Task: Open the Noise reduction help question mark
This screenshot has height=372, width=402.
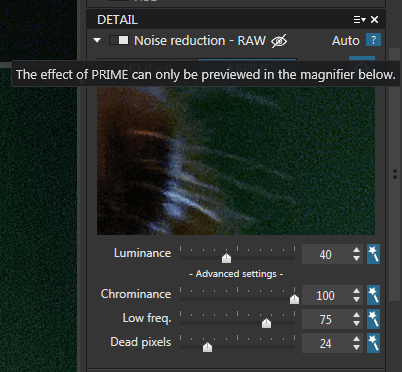Action: pyautogui.click(x=373, y=40)
